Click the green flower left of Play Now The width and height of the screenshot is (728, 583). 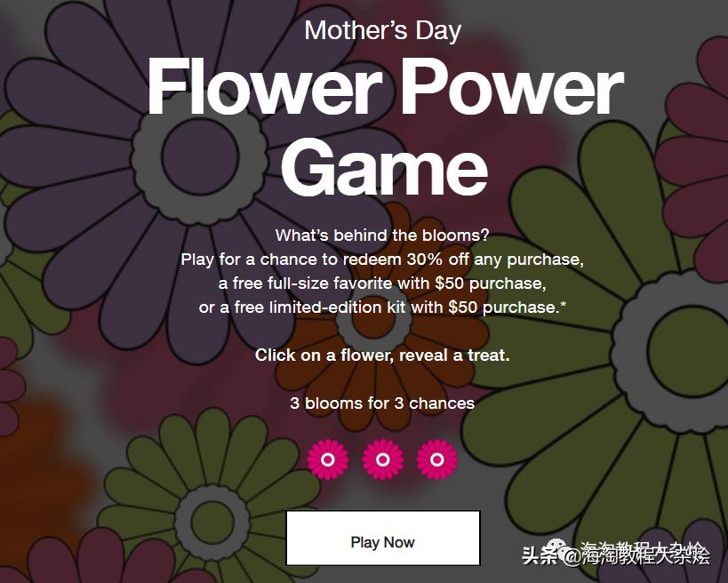click(212, 512)
